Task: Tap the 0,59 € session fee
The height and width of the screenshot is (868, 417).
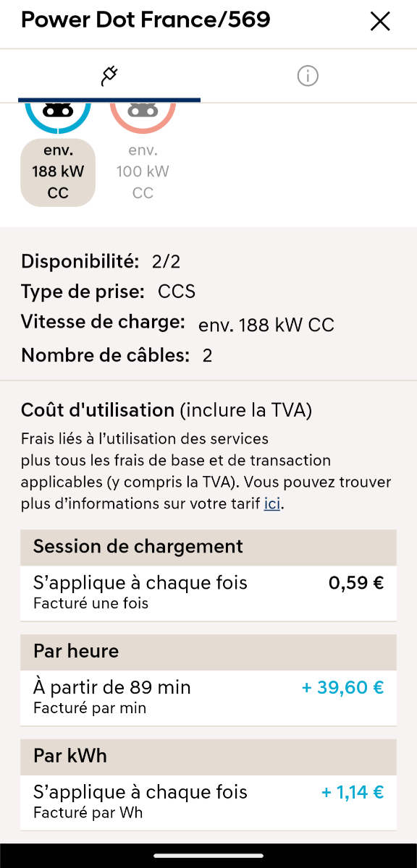Action: tap(356, 584)
